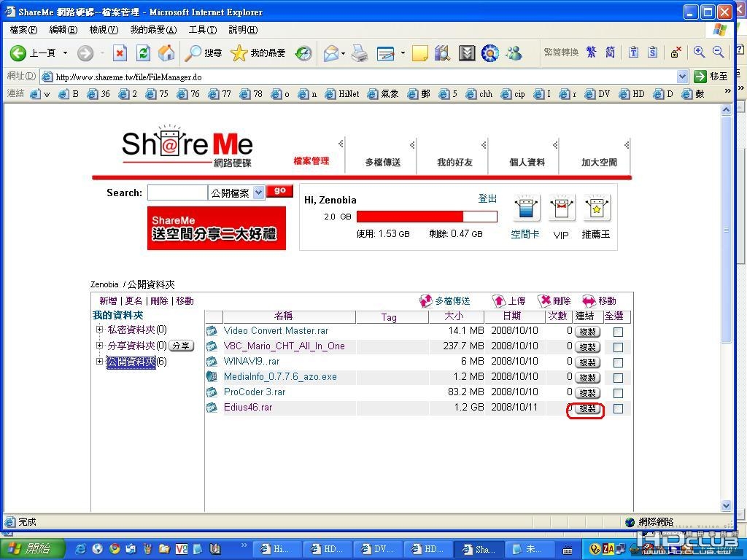This screenshot has width=747, height=560.
Task: Click the zoom out magnifier icon
Action: (x=719, y=52)
